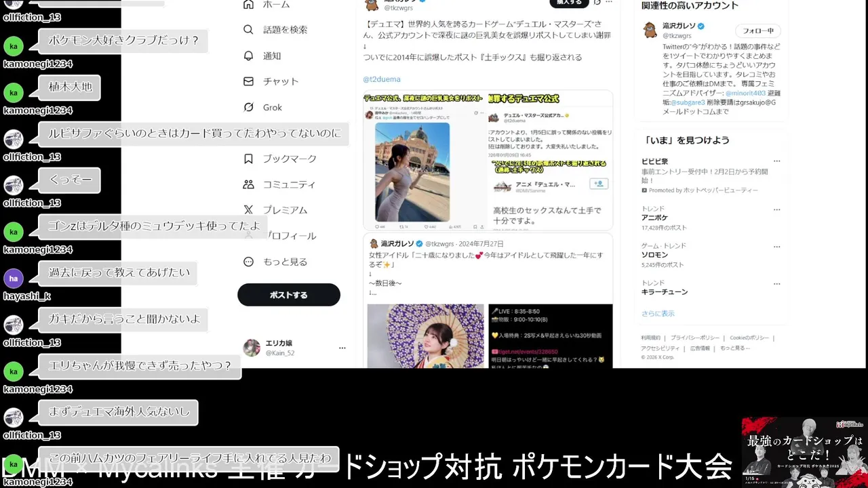Screen dimensions: 868x488
Task: Open the ホーム home navigation item
Action: 266,4
